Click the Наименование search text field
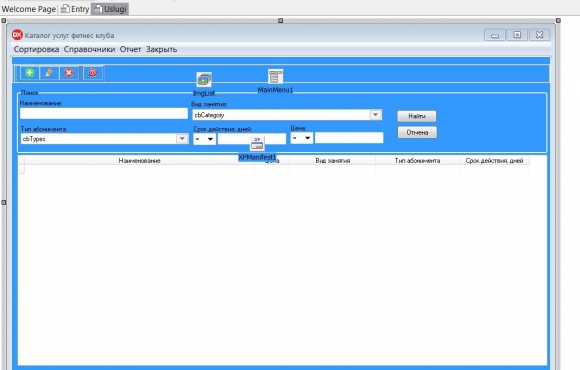Screen dimensions: 580x370 pyautogui.click(x=104, y=113)
